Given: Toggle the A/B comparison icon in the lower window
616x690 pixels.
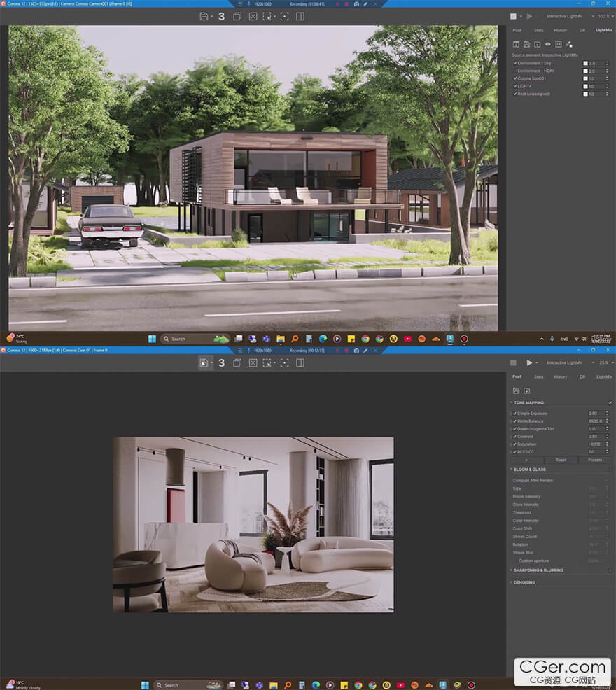Looking at the screenshot, I should coord(300,363).
